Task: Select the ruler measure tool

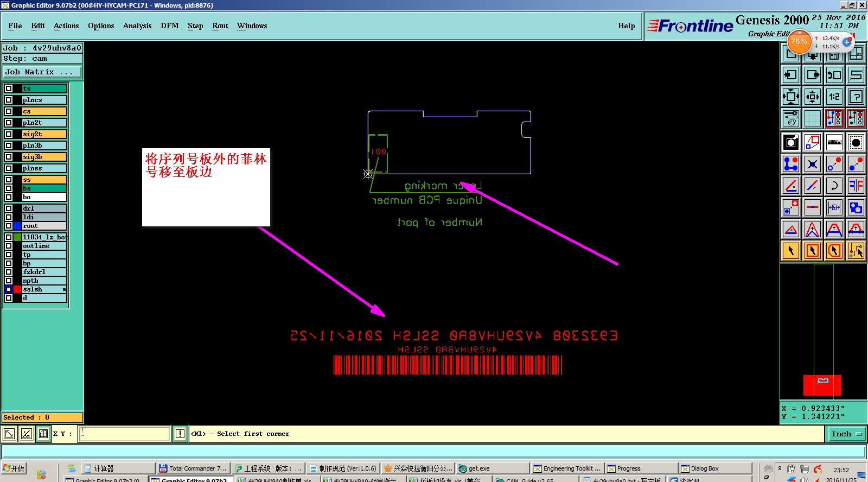Action: [834, 142]
